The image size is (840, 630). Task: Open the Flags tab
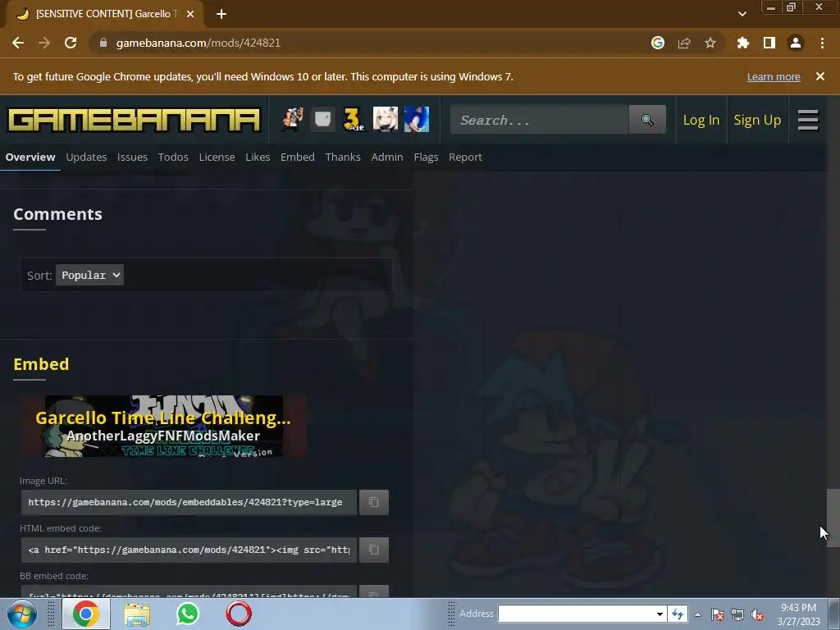point(426,157)
